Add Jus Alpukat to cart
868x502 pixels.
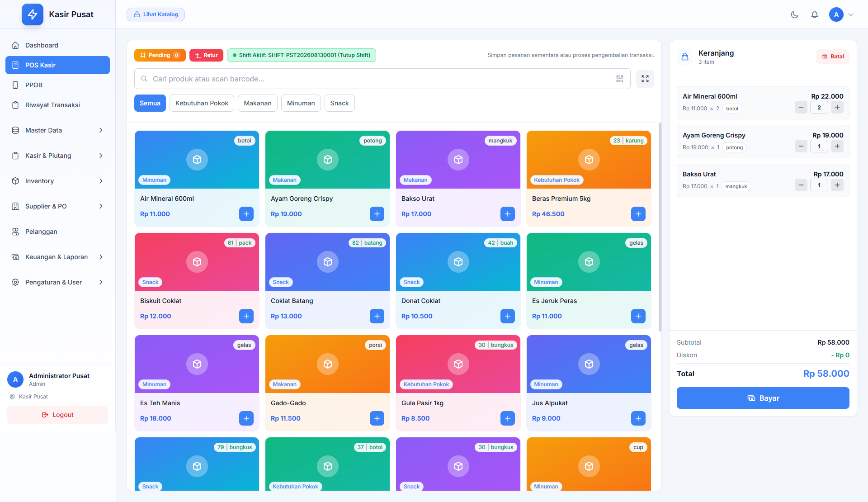[638, 418]
